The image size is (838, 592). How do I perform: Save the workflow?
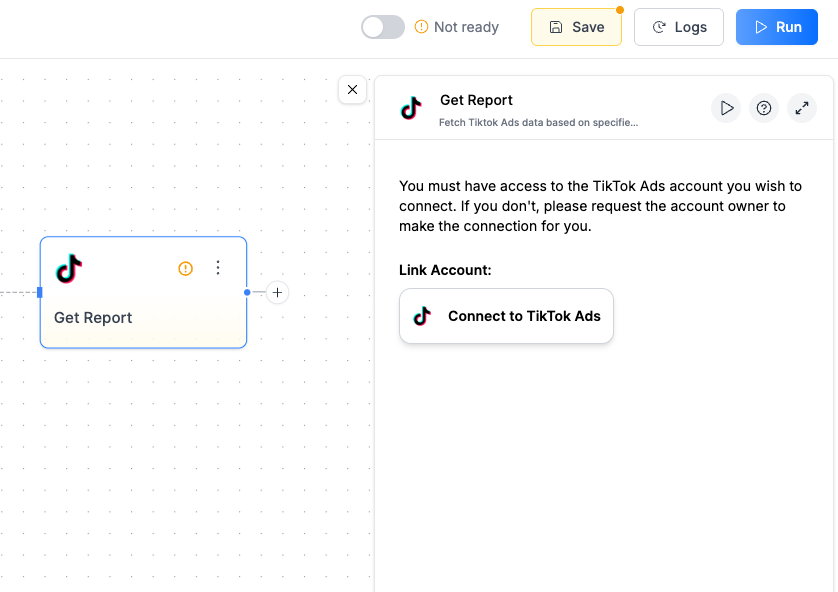pos(576,27)
